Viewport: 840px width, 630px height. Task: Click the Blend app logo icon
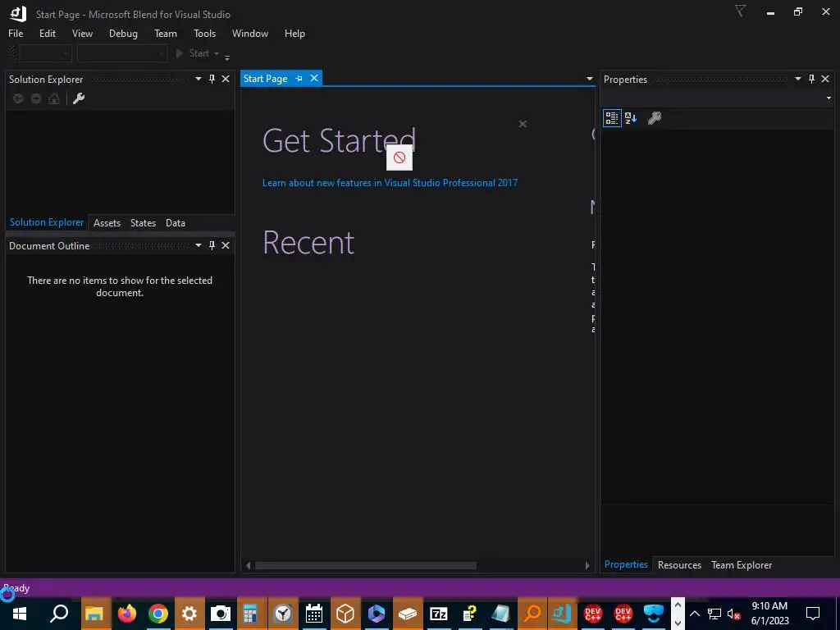coord(18,13)
